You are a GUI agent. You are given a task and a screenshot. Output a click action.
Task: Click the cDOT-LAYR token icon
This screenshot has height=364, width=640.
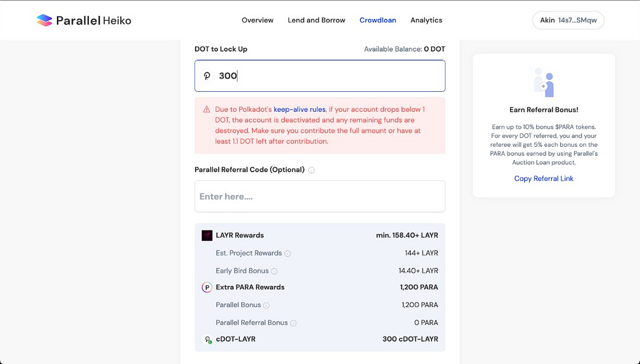tap(208, 340)
